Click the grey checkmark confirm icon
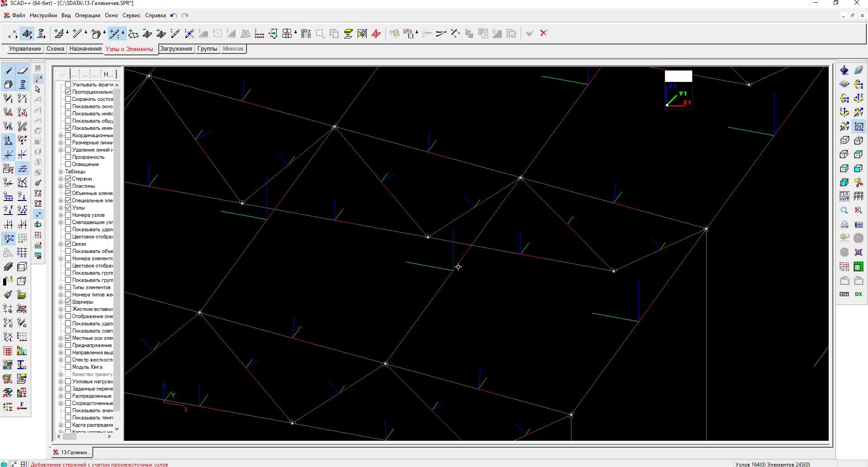This screenshot has height=467, width=868. (530, 33)
